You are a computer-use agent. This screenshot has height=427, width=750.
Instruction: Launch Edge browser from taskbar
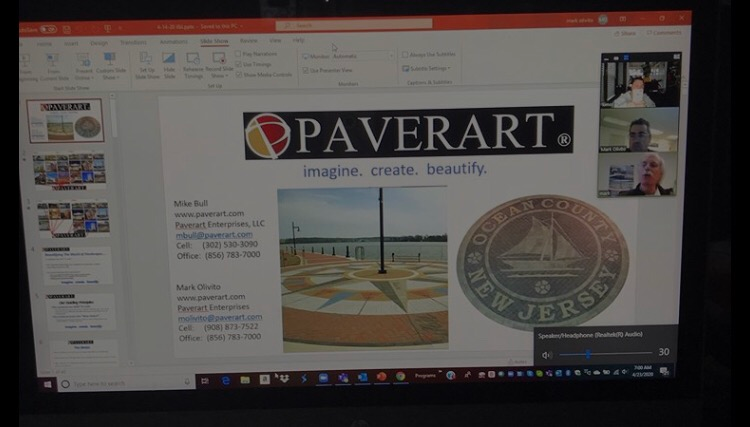tap(225, 380)
